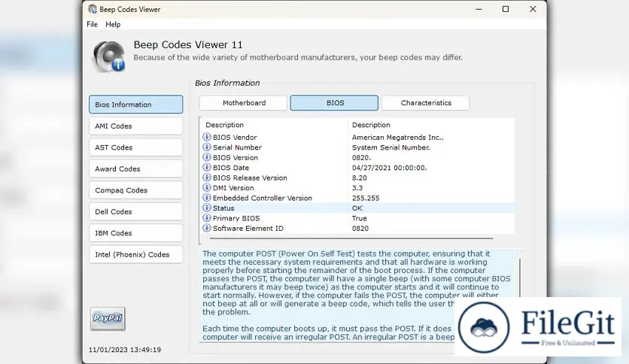Switch to the Characteristics tab

[425, 102]
